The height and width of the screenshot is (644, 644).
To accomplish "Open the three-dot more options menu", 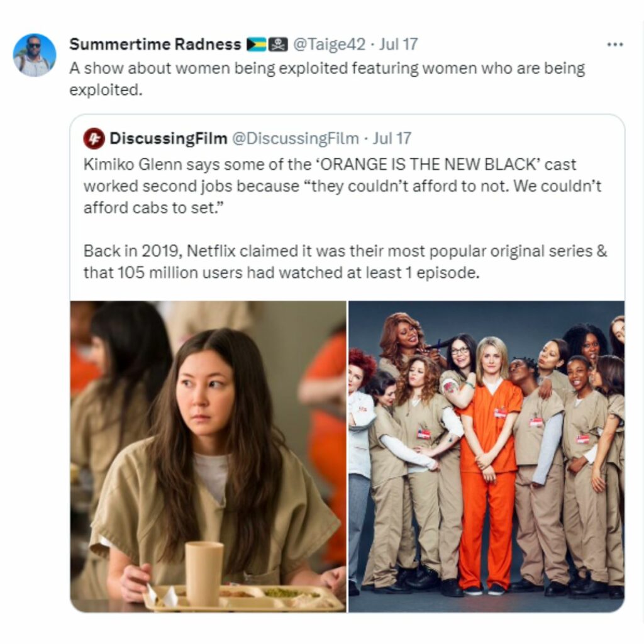I will click(615, 45).
